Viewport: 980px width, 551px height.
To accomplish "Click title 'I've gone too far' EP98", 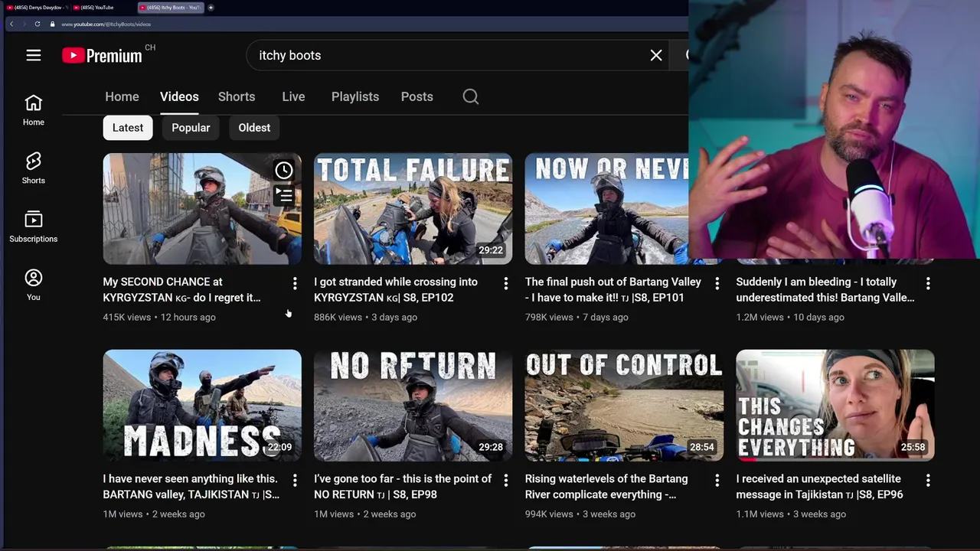I will click(403, 486).
